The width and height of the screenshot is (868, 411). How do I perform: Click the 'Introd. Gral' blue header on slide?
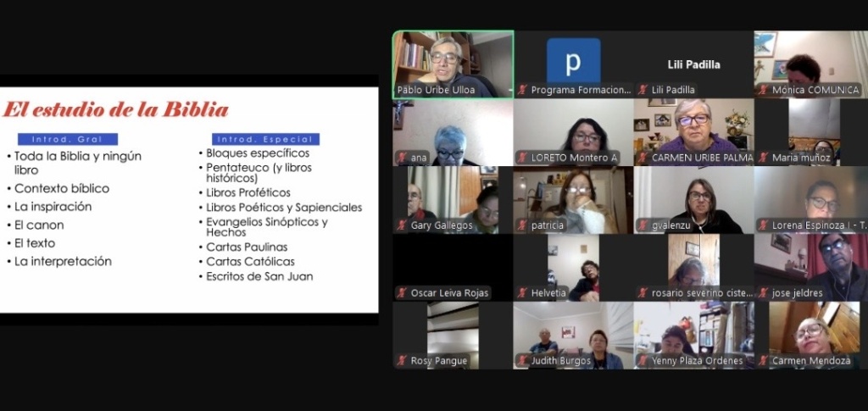[x=68, y=139]
